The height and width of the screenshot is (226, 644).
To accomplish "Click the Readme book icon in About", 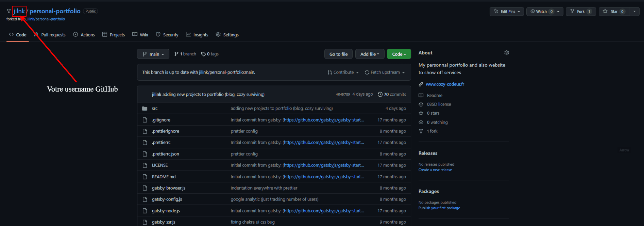I will pyautogui.click(x=421, y=95).
